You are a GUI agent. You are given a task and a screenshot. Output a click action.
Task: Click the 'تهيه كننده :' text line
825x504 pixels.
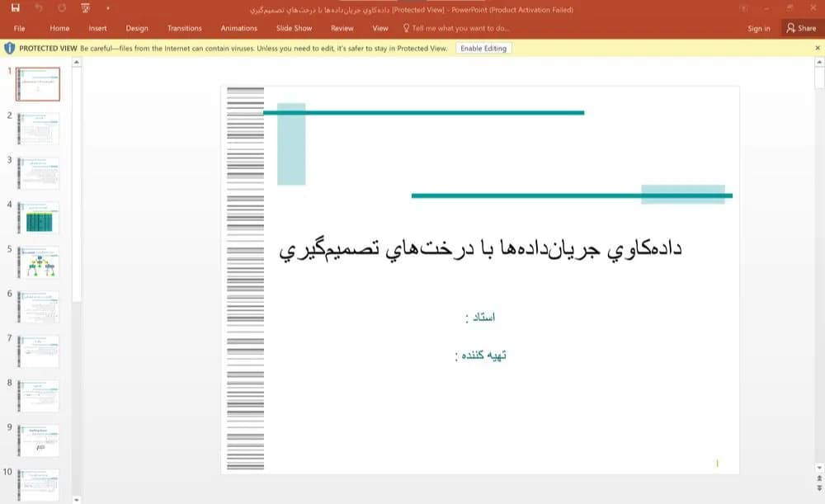(480, 356)
